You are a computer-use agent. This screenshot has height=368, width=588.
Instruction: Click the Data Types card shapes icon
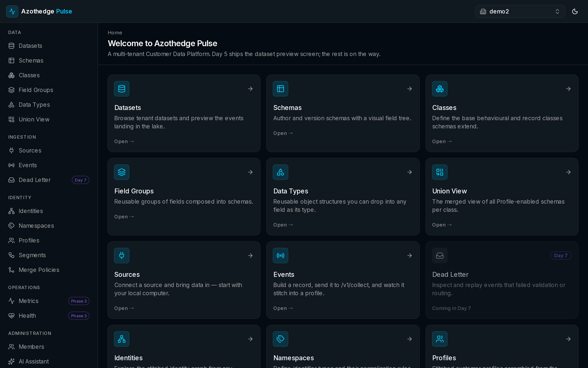280,172
